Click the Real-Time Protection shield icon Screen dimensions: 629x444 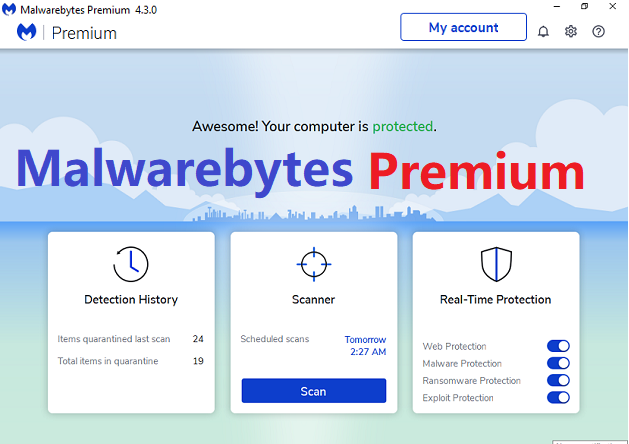point(496,264)
